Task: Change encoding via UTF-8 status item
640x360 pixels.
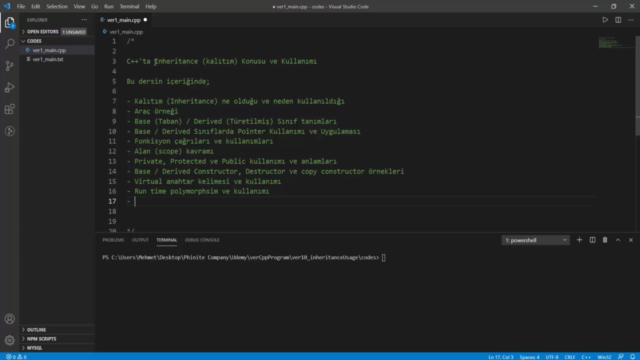Action: pyautogui.click(x=552, y=357)
